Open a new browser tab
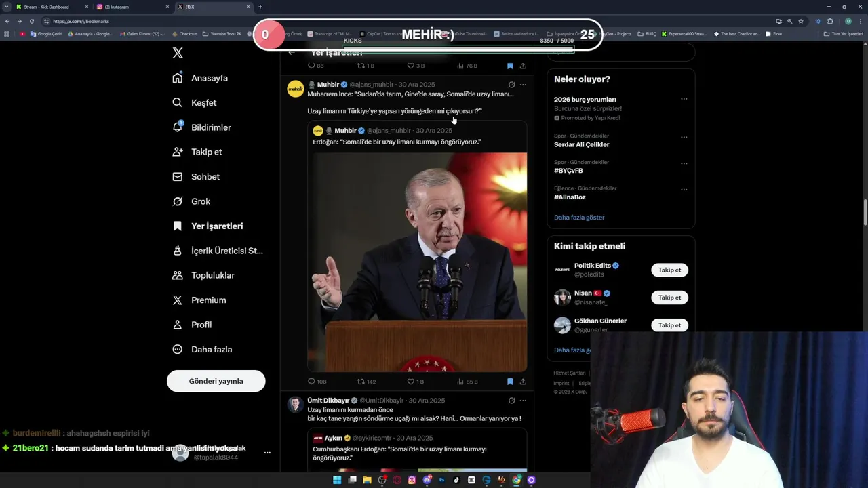868x488 pixels. (x=260, y=7)
